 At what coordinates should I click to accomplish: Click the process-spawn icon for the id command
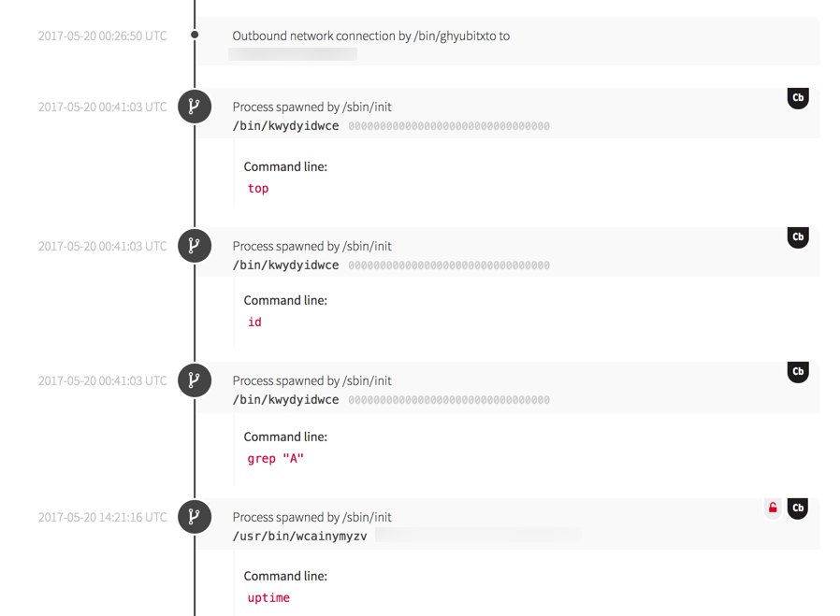click(x=195, y=246)
